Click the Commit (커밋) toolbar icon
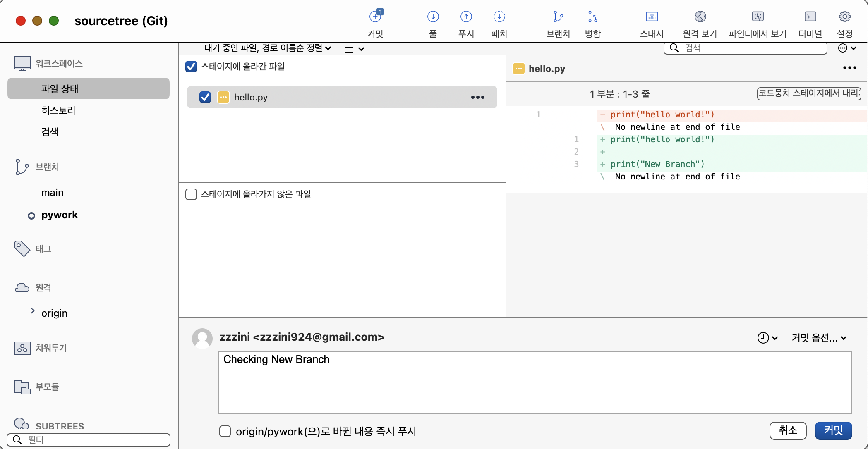Viewport: 868px width, 449px height. click(375, 17)
